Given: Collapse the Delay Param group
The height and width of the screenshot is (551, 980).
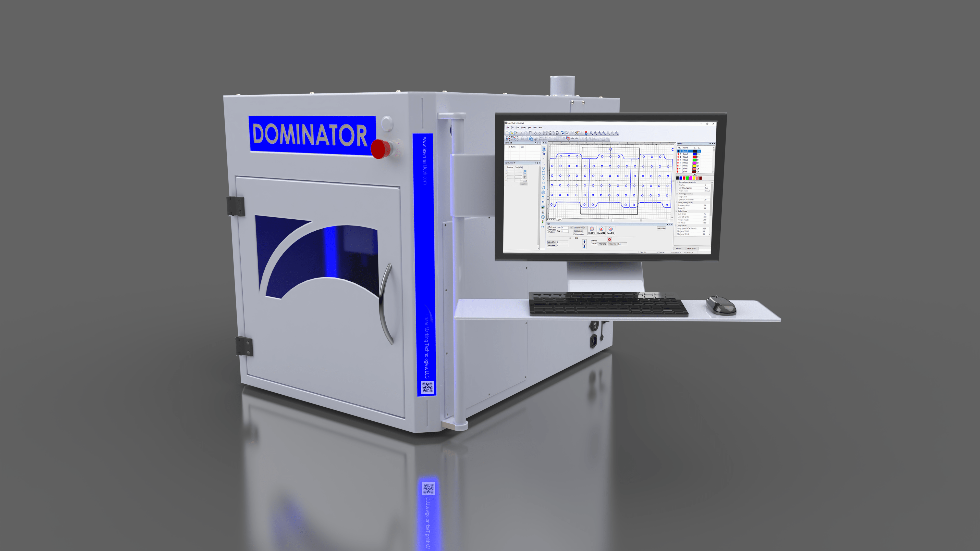Looking at the screenshot, I should tap(676, 211).
